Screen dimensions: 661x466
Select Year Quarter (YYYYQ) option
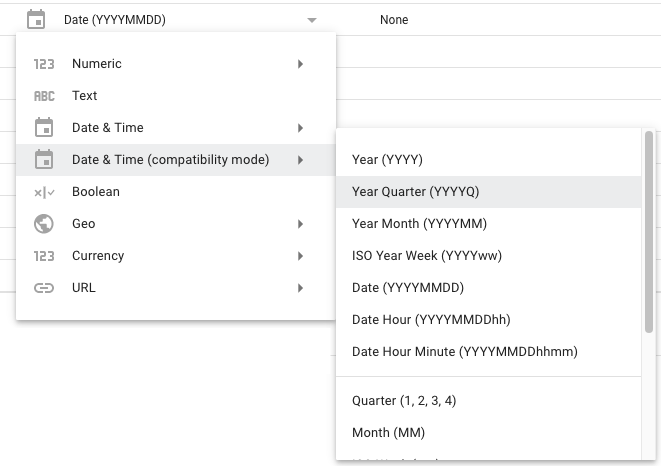(415, 192)
